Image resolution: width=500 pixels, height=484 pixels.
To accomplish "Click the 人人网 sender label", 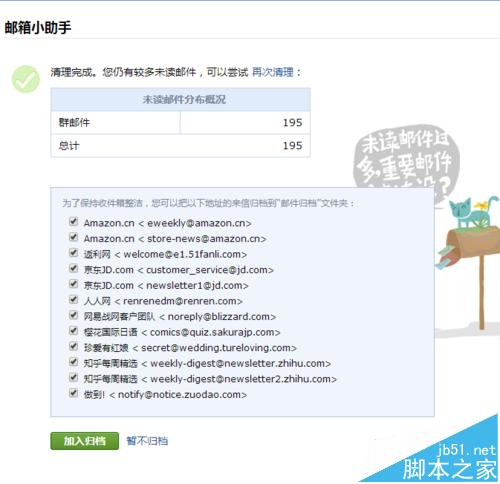I will (x=163, y=301).
